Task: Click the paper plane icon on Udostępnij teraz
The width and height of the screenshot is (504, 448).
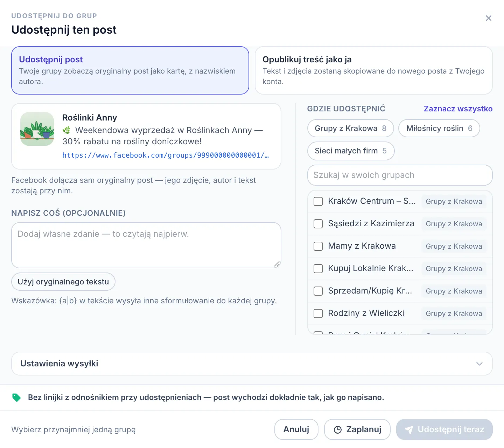Action: pos(409,430)
